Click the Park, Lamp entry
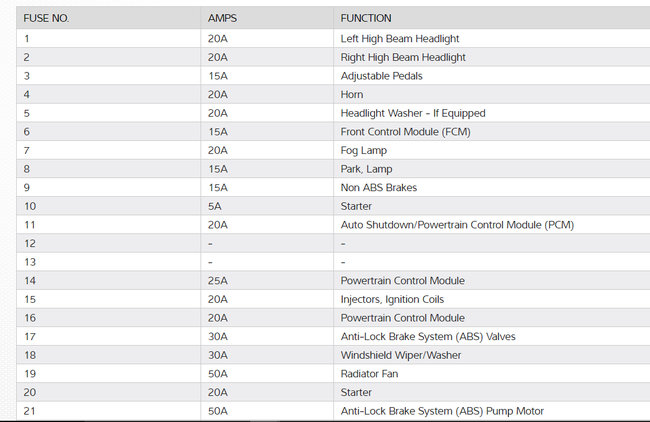 [367, 169]
